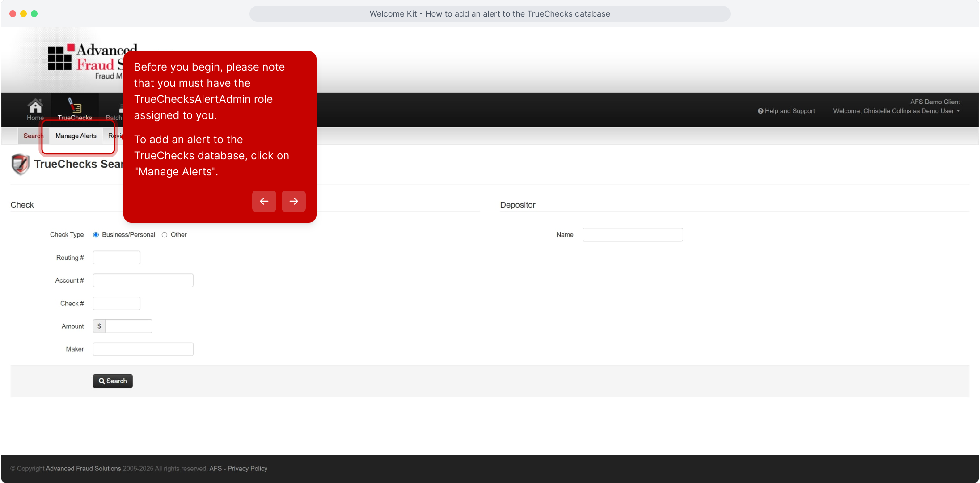Select the Other check type radio

pos(165,235)
